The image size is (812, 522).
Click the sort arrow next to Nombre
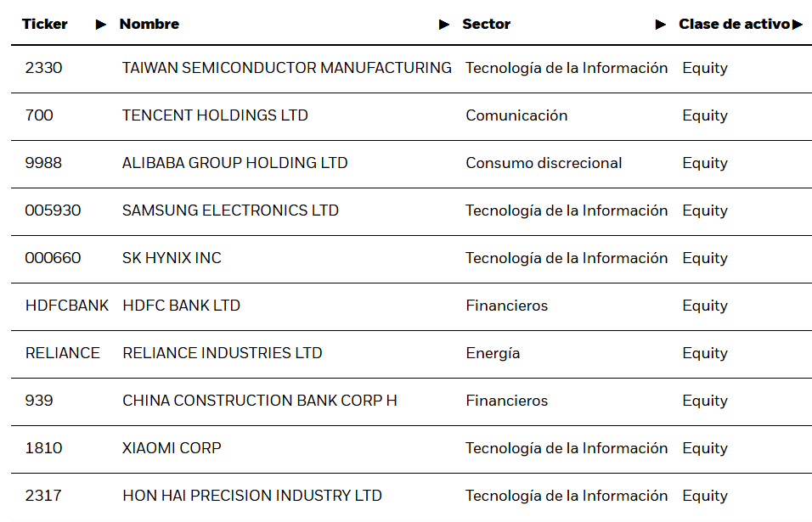coord(444,25)
